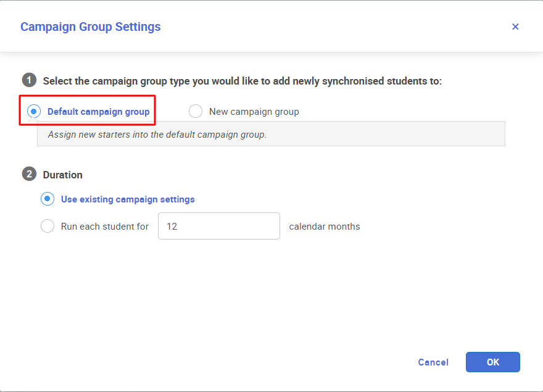Close the Campaign Group Settings dialog
Image resolution: width=543 pixels, height=392 pixels.
[x=515, y=27]
